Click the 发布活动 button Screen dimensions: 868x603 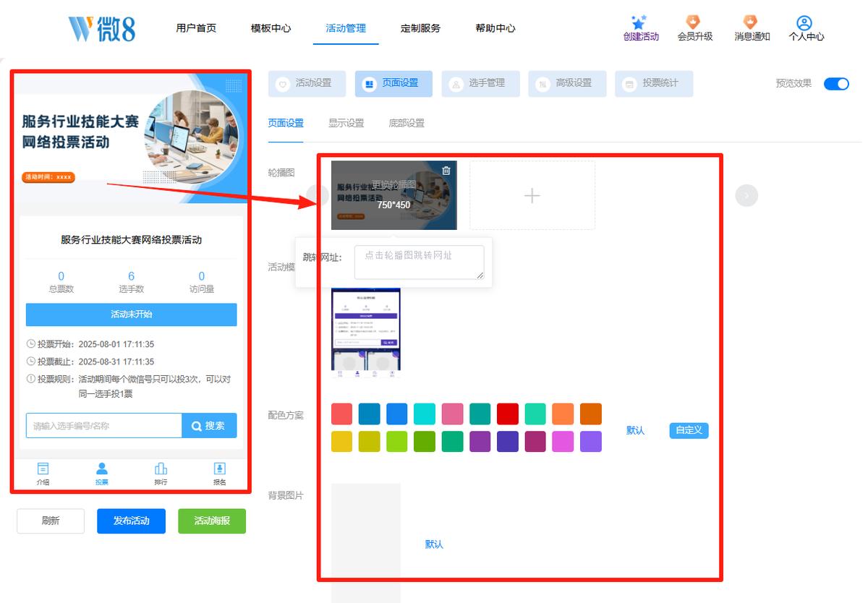pyautogui.click(x=132, y=521)
